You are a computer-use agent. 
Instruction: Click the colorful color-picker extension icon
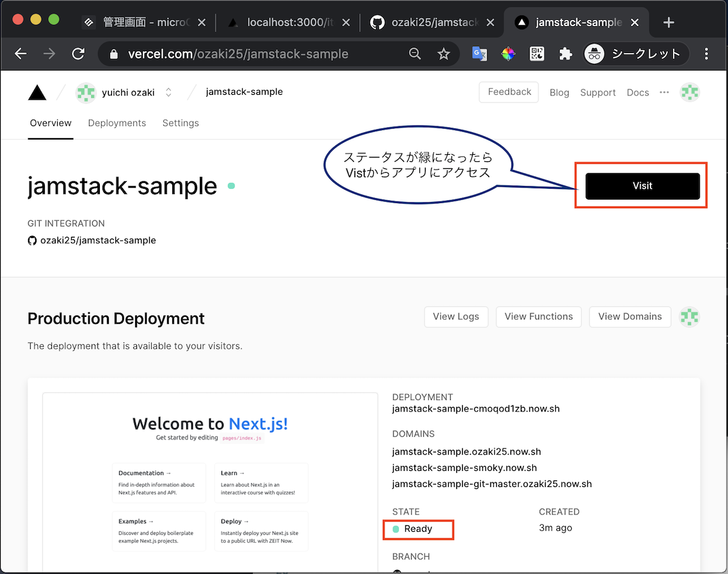508,54
